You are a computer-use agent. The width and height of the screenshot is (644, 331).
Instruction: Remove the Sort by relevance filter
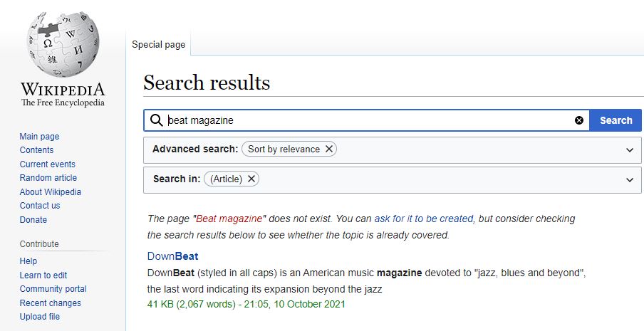329,149
